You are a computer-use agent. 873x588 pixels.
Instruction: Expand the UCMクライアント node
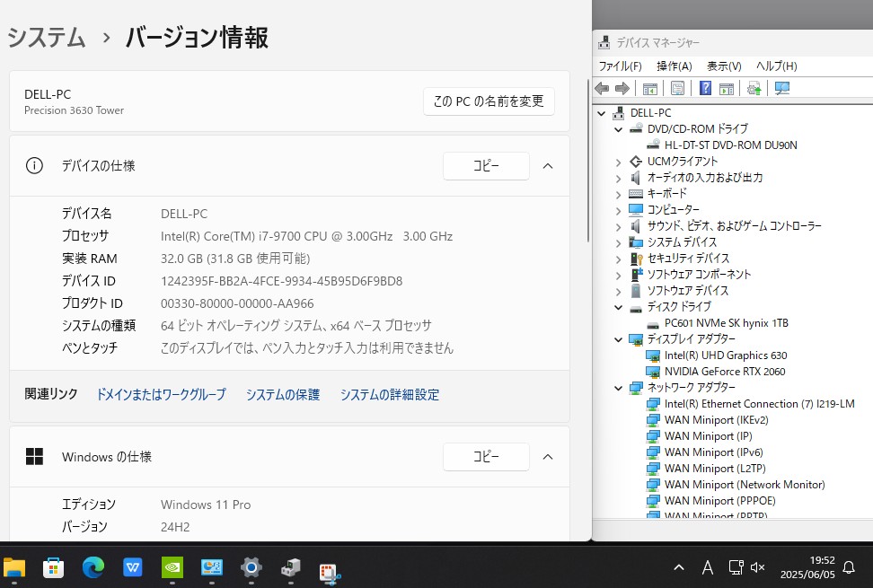619,162
